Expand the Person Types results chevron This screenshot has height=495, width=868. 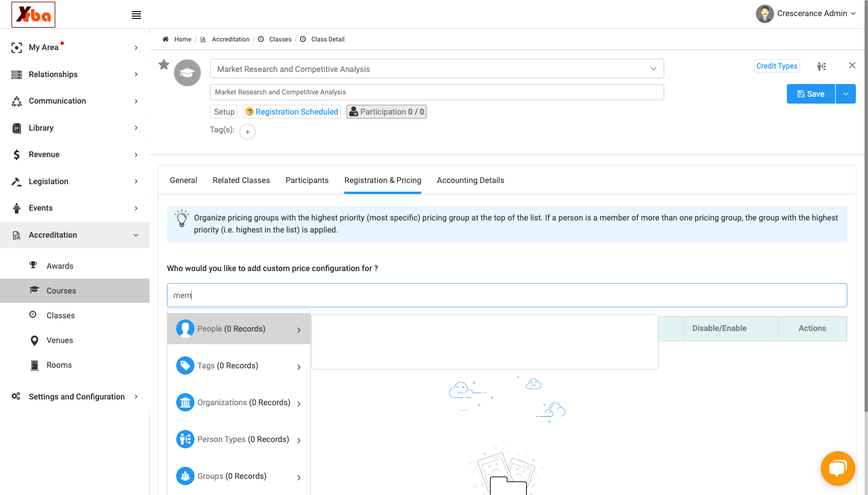299,440
